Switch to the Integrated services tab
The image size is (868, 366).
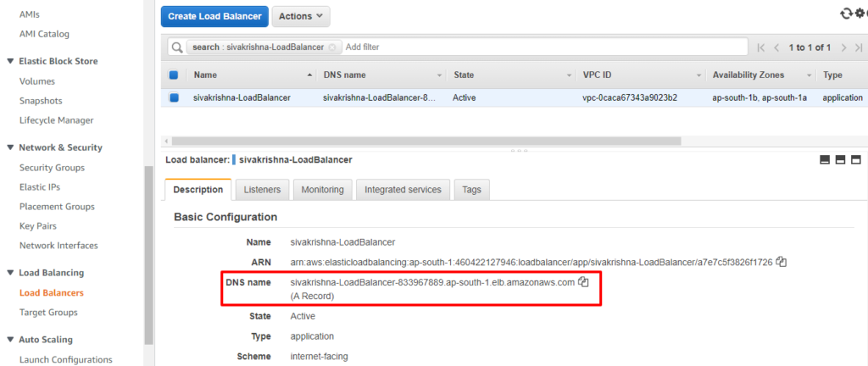coord(403,190)
